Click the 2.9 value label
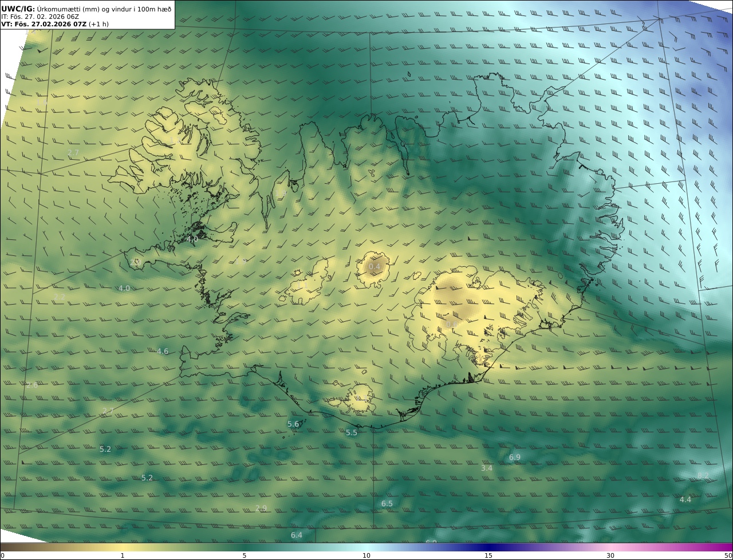 click(261, 508)
